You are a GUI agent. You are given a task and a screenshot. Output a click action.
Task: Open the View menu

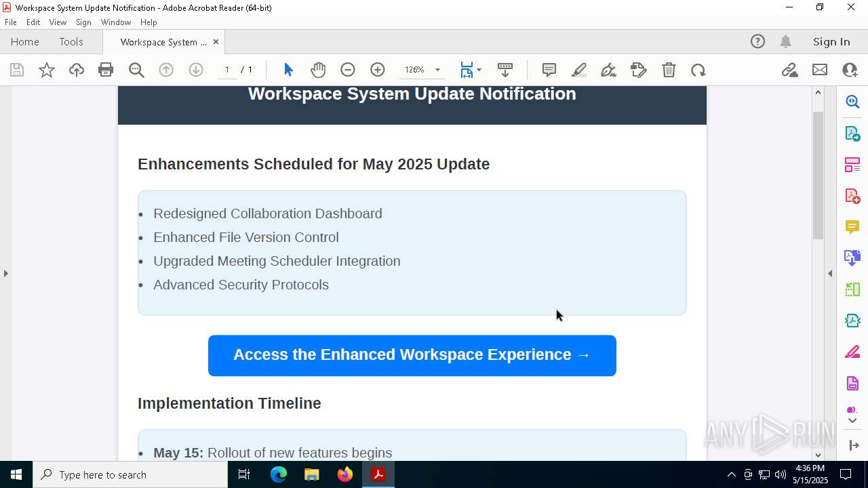58,22
